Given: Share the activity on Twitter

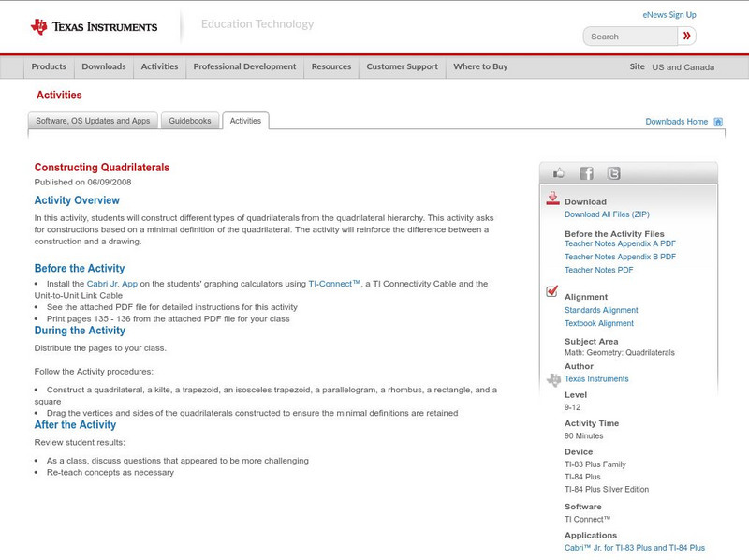Looking at the screenshot, I should 614,172.
